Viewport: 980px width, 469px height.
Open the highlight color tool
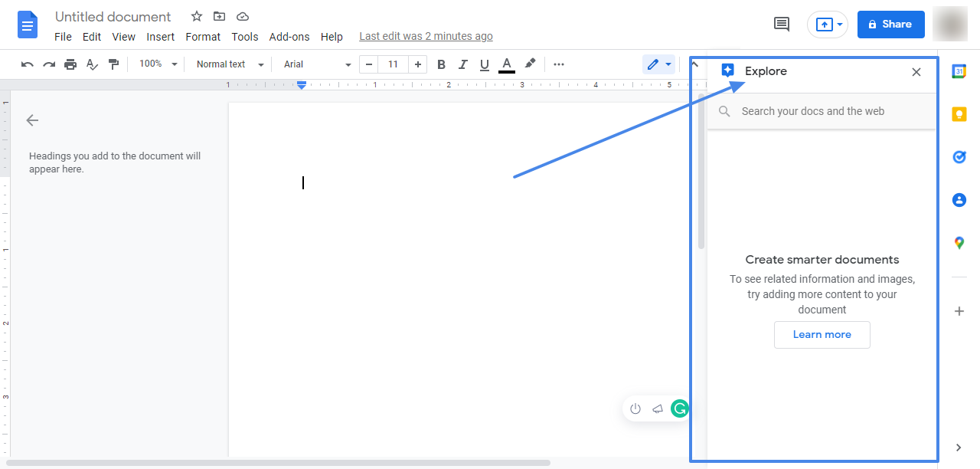coord(530,64)
